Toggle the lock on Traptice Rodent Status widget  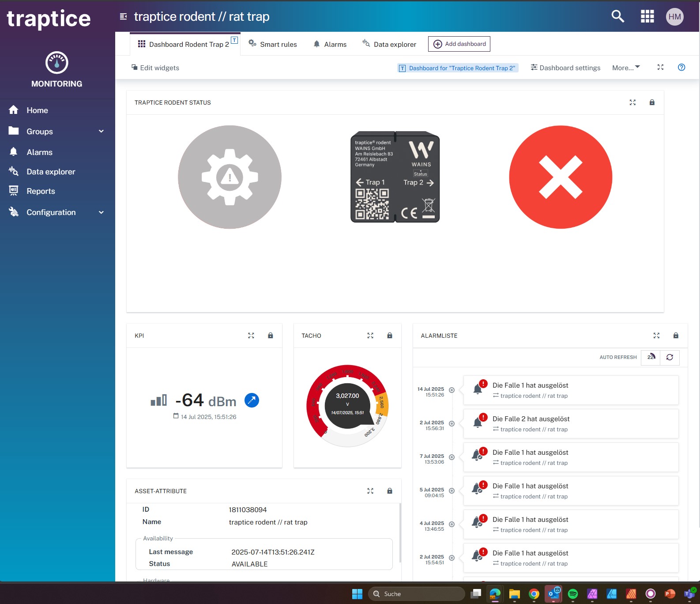click(652, 102)
